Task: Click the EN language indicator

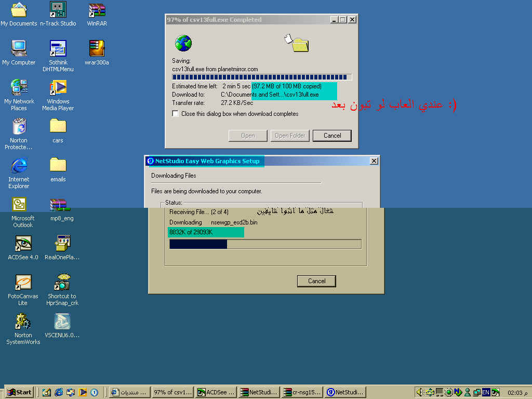Action: [x=486, y=392]
